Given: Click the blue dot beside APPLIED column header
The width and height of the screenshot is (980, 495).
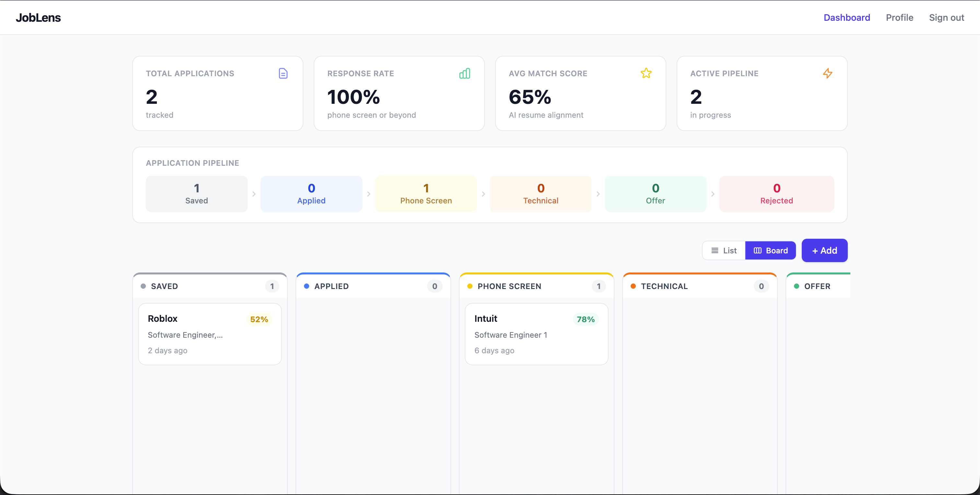Looking at the screenshot, I should coord(306,286).
